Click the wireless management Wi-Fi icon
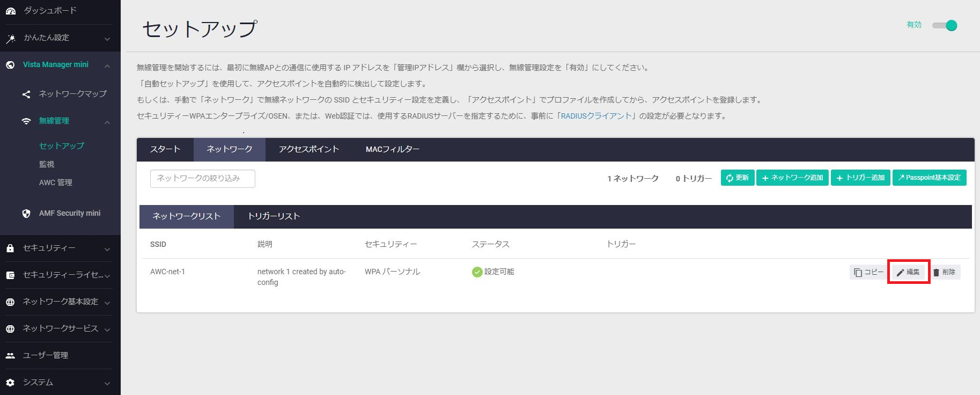 pos(26,121)
